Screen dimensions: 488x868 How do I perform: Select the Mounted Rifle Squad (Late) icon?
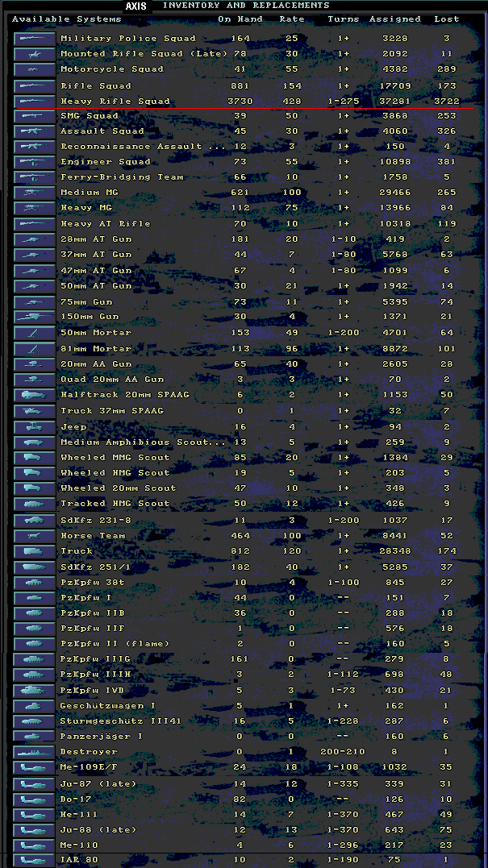[x=35, y=54]
